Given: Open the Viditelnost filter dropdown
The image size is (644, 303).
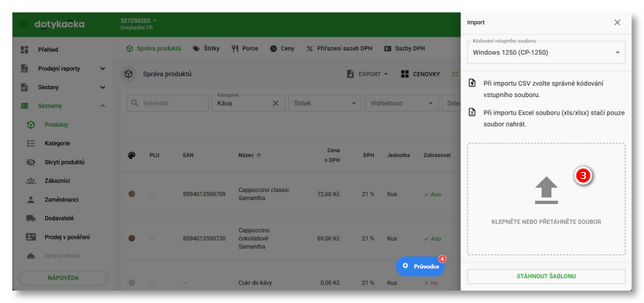Looking at the screenshot, I should pos(402,103).
